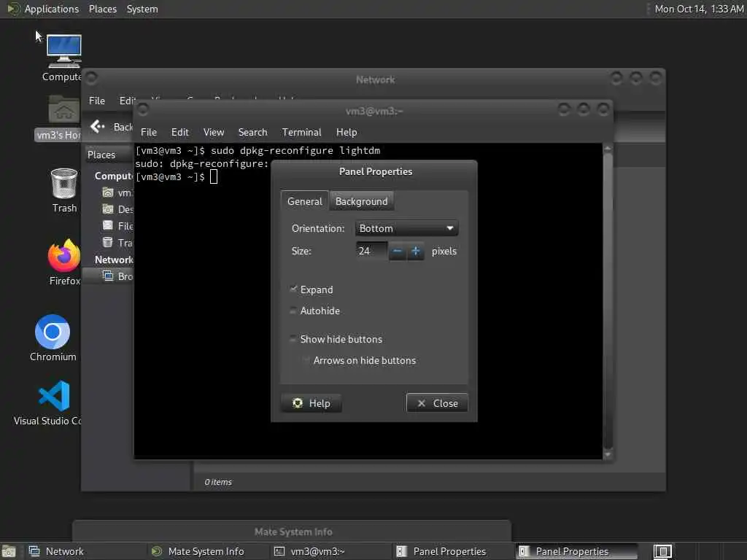Screen dimensions: 747x560
Task: Open the terminal View menu
Action: (214, 133)
